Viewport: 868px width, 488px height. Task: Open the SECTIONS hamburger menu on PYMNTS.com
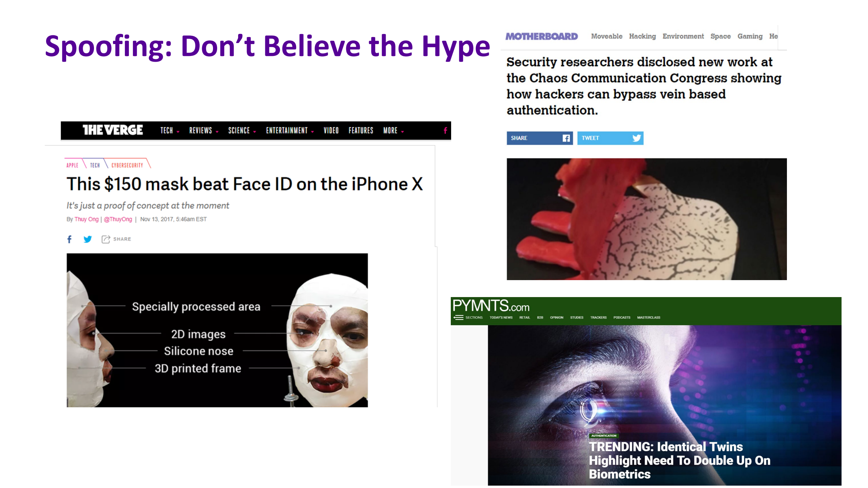click(x=458, y=317)
